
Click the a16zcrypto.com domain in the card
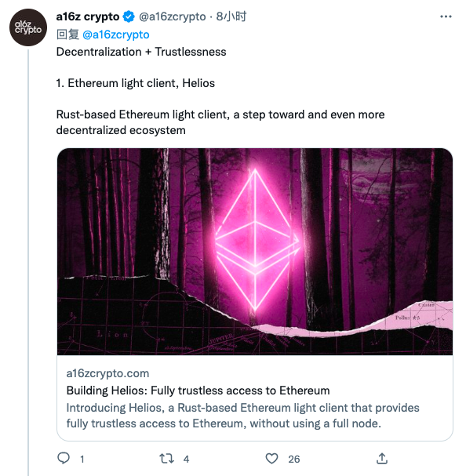[x=107, y=373]
